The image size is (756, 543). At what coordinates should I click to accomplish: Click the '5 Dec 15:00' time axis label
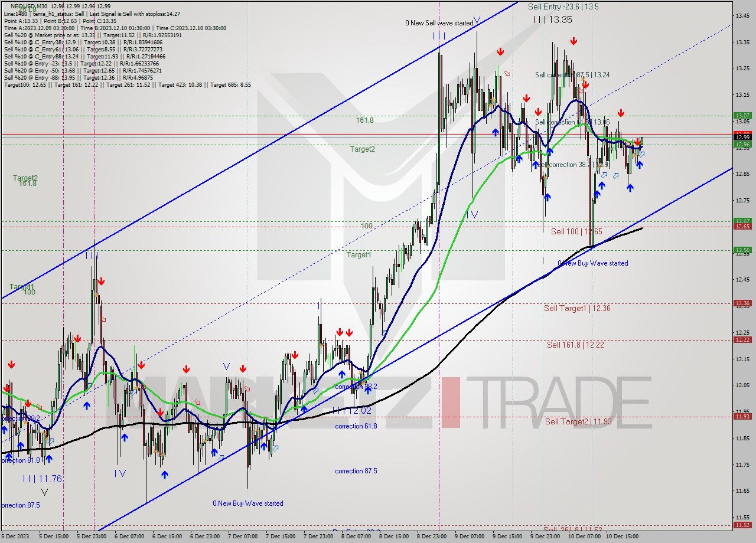[54, 537]
